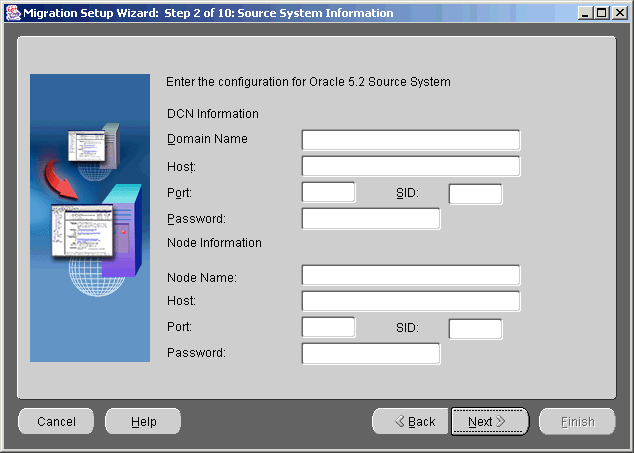This screenshot has height=453, width=634.
Task: Click the Oracle 5.2 Source System instruction text
Action: click(308, 82)
